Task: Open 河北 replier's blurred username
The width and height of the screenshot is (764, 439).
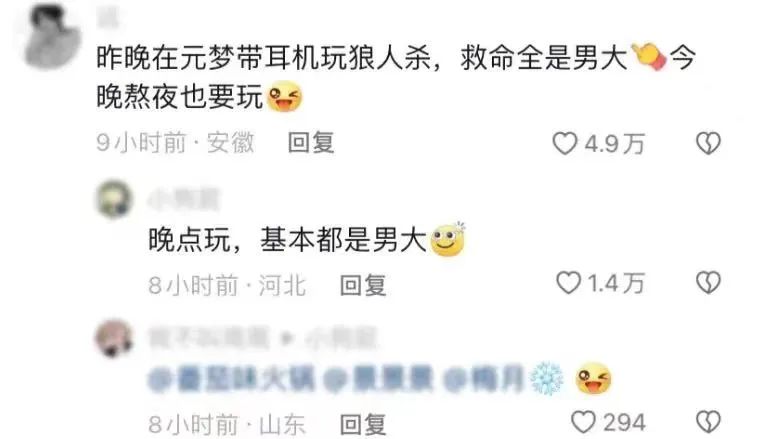Action: point(184,199)
